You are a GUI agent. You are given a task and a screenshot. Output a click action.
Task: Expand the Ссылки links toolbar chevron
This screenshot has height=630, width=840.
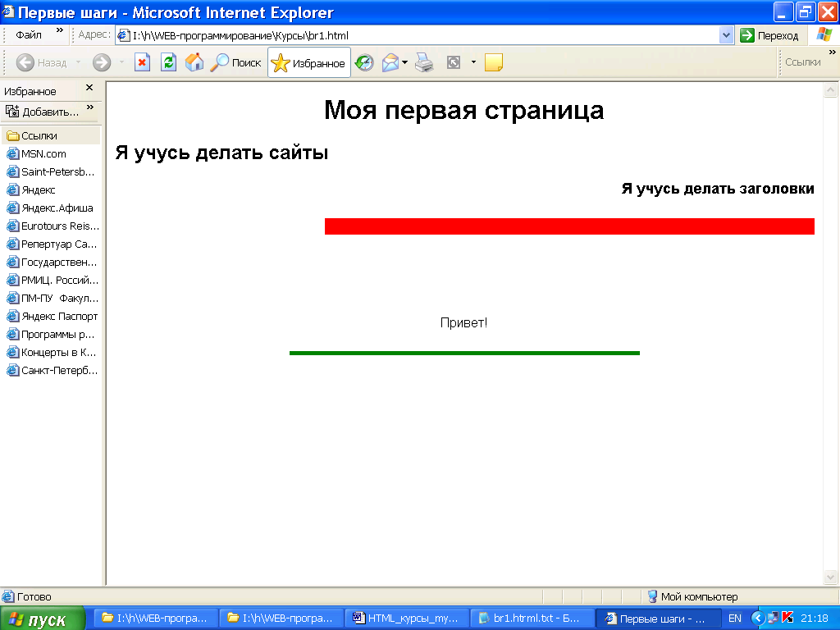(x=832, y=52)
